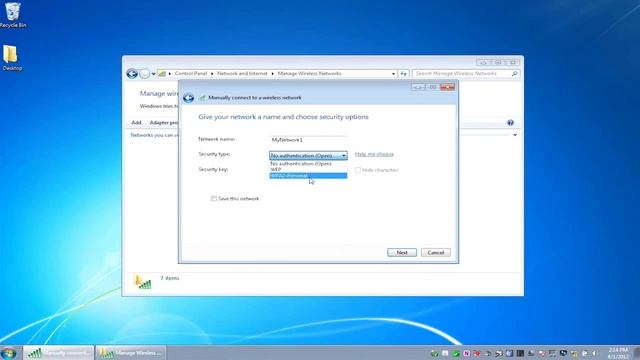The height and width of the screenshot is (360, 640).
Task: Open the Help me choose link
Action: pyautogui.click(x=374, y=154)
